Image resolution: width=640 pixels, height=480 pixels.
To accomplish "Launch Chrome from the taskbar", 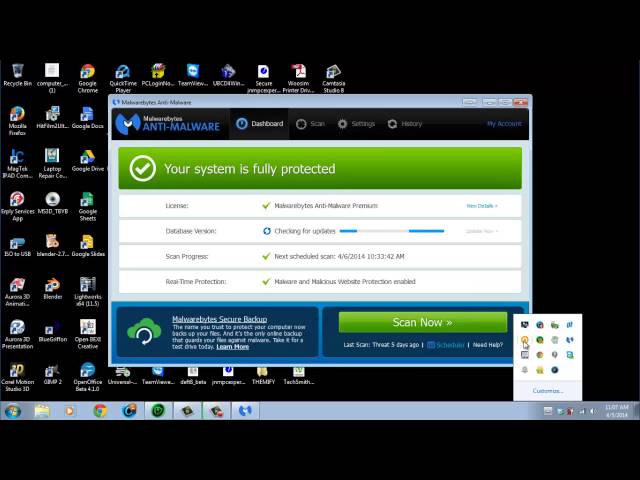I will click(x=100, y=411).
